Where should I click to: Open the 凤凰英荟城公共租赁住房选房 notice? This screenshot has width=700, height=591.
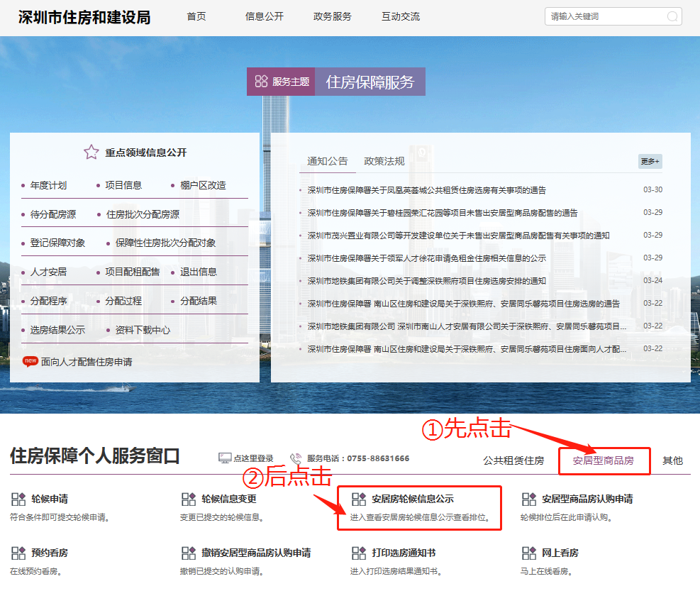tap(427, 190)
